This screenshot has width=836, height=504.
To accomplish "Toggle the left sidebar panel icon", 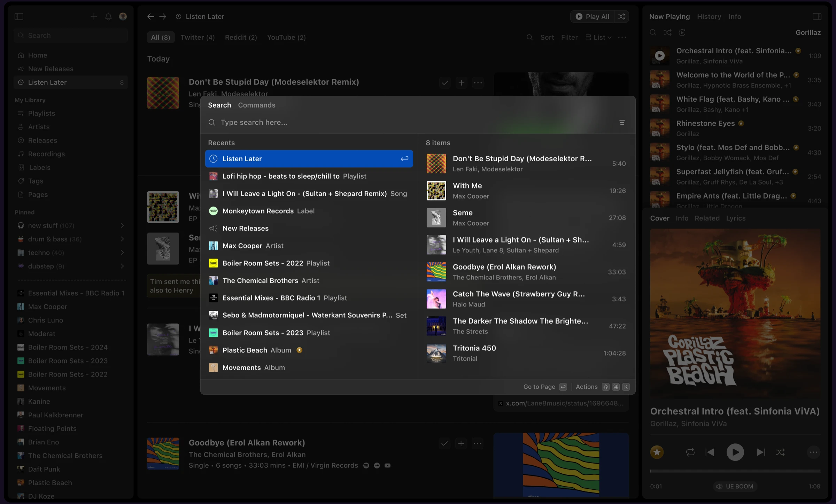I will (19, 16).
